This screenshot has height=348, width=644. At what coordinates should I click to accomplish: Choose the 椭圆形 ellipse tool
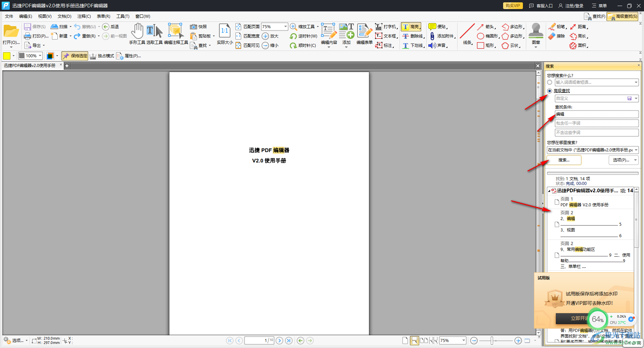(x=488, y=36)
